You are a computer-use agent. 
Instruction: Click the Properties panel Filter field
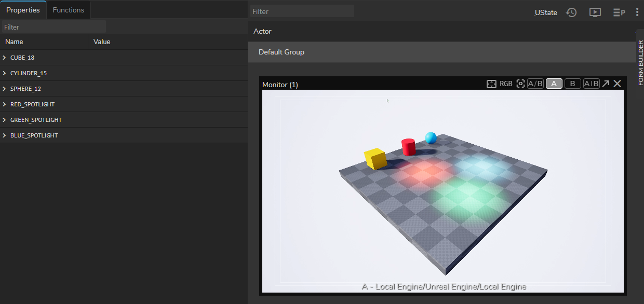pos(54,27)
